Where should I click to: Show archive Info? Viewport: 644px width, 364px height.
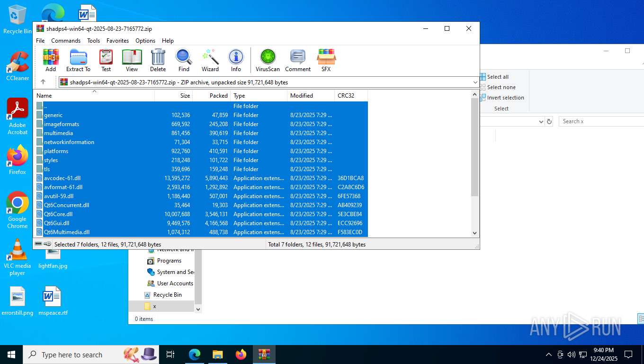coord(236,60)
